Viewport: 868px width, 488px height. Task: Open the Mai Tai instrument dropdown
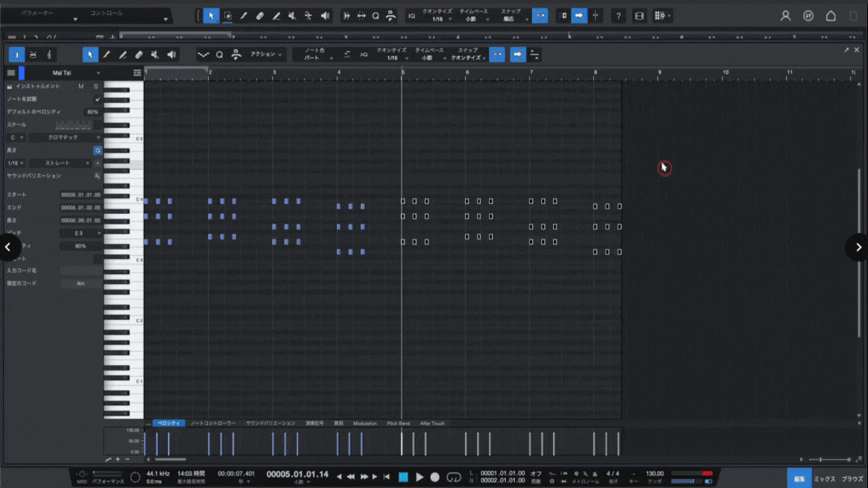click(x=63, y=73)
